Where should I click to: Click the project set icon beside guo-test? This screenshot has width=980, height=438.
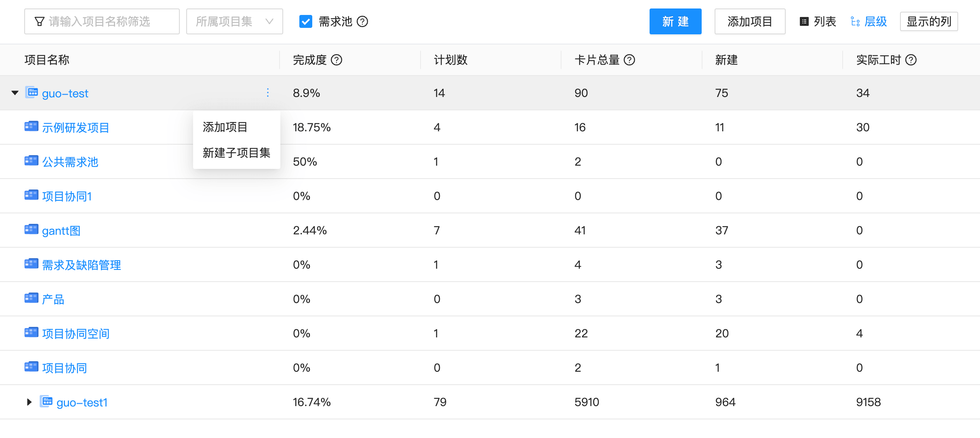click(31, 93)
